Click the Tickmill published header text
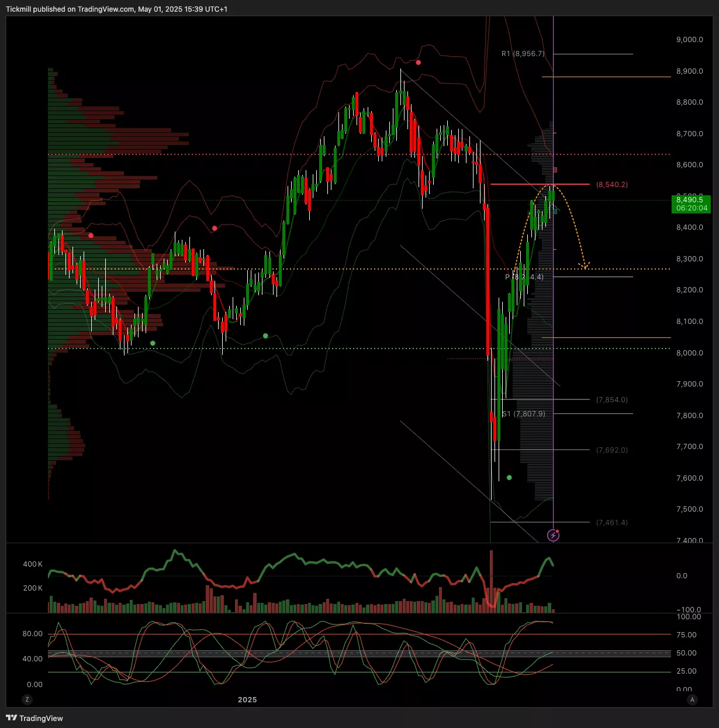The image size is (719, 728). click(x=117, y=9)
